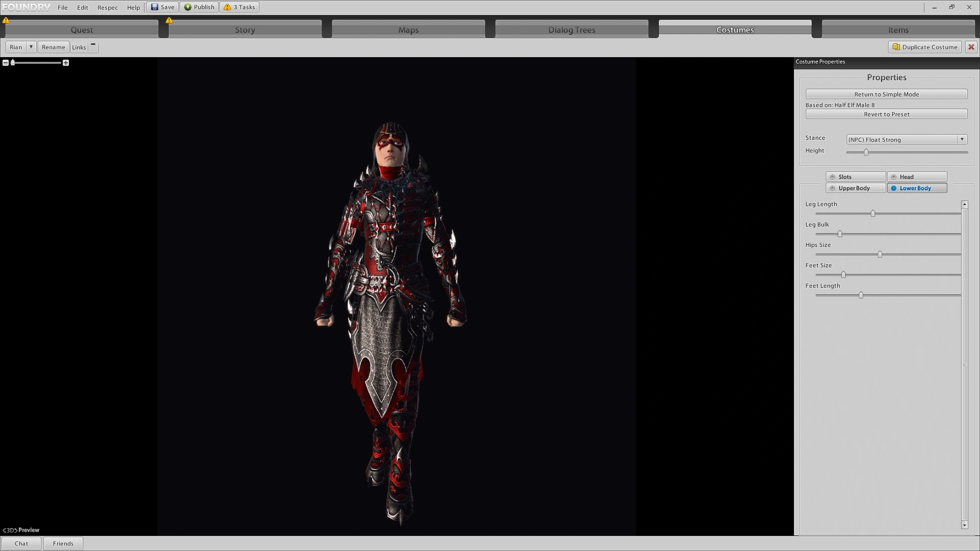Click the Revert to Preset button
This screenshot has width=980, height=551.
886,114
